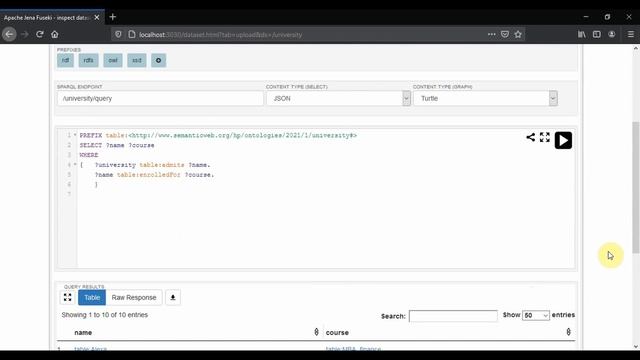The height and width of the screenshot is (360, 640).
Task: Save page to Pocket
Action: pyautogui.click(x=505, y=34)
